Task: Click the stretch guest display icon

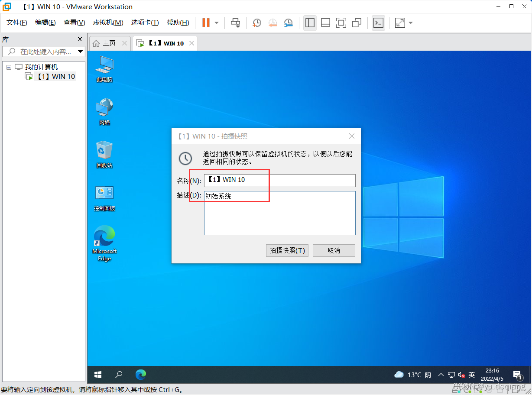Action: point(400,23)
